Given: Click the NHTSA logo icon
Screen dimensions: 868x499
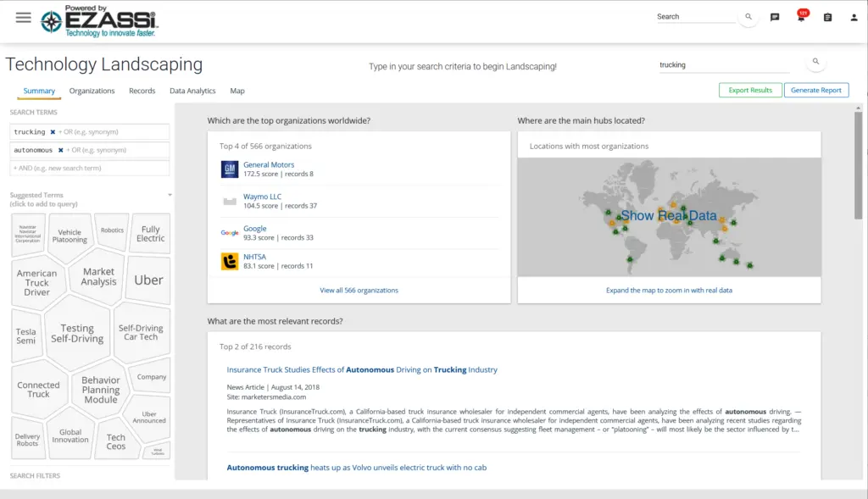Looking at the screenshot, I should point(230,261).
